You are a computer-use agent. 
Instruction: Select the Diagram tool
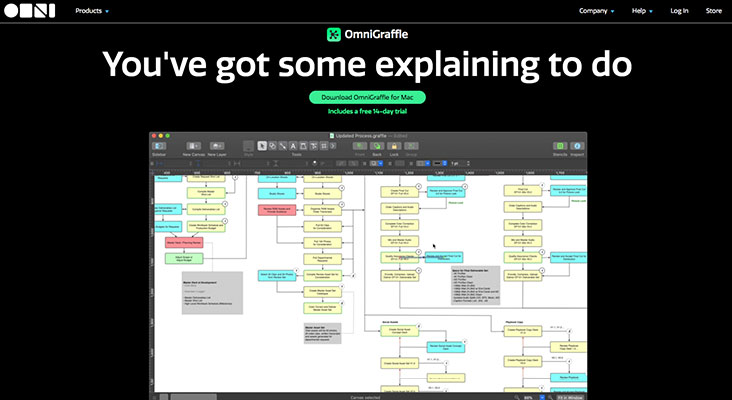coord(313,146)
